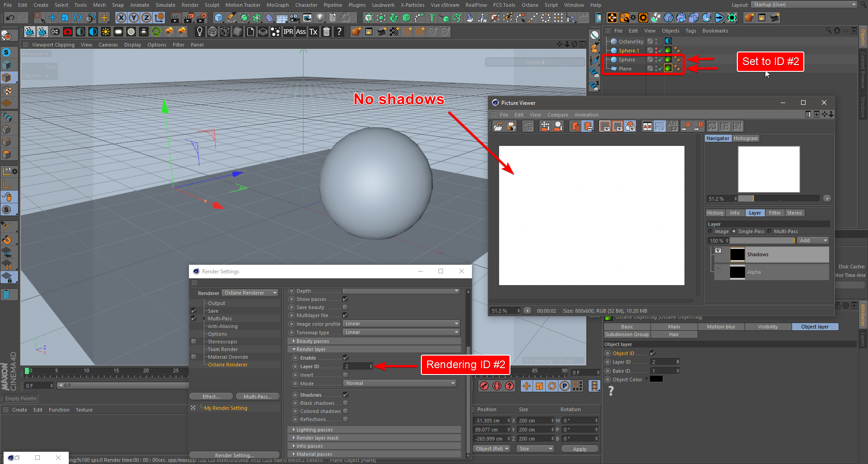Click the Cube primitive icon
The width and height of the screenshot is (868, 464).
219,18
